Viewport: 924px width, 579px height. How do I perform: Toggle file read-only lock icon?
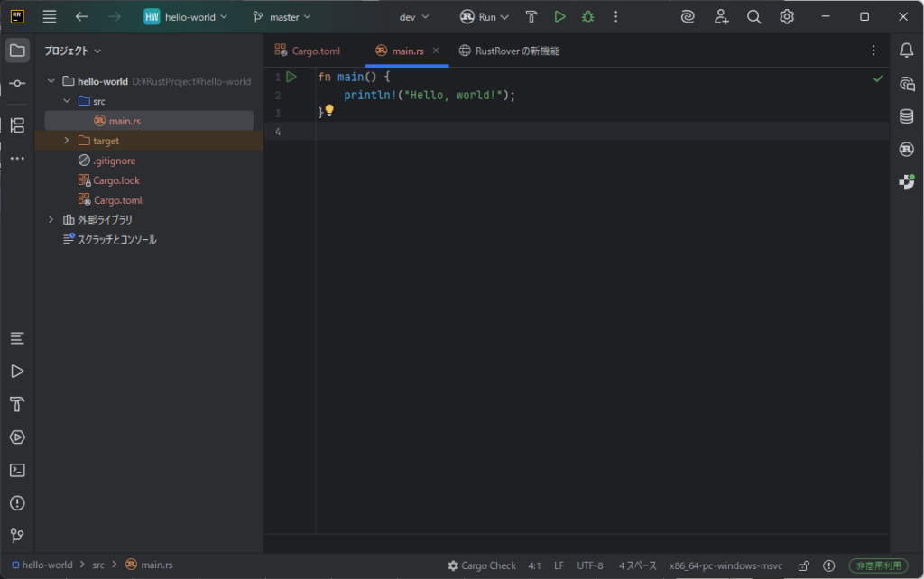(x=803, y=566)
